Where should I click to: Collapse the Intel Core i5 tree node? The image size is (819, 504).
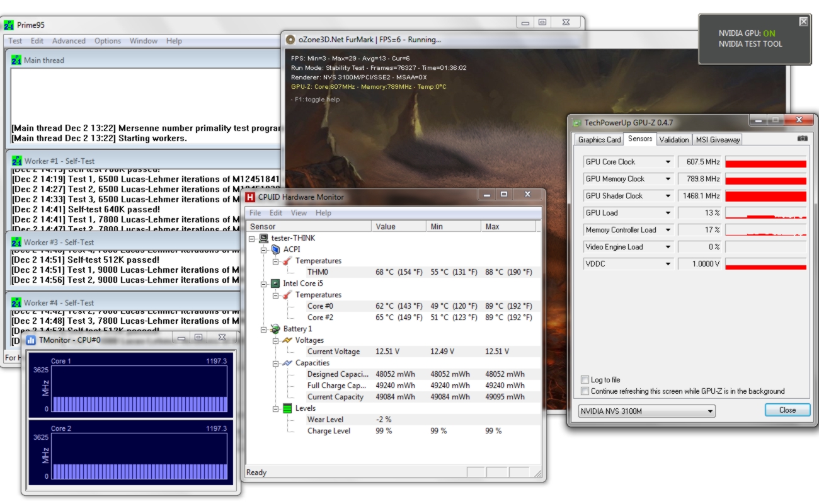click(x=265, y=284)
